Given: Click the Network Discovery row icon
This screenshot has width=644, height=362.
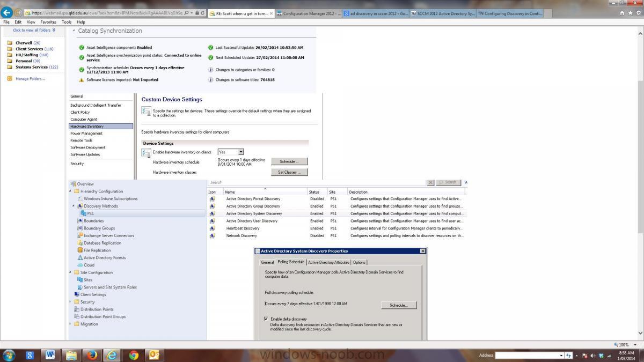Looking at the screenshot, I should [x=213, y=235].
